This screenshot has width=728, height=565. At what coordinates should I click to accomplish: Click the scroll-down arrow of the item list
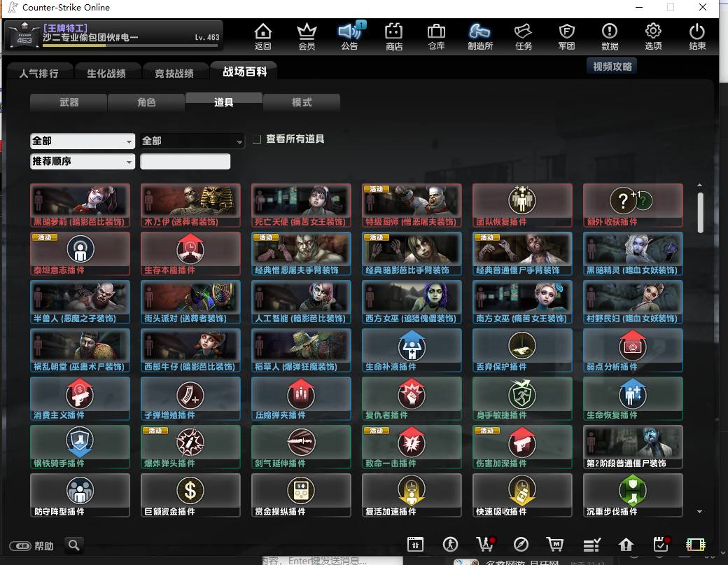(700, 512)
